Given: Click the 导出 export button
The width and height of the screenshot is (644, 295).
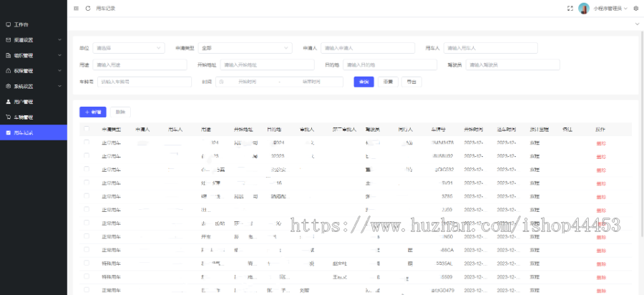Looking at the screenshot, I should pyautogui.click(x=411, y=82).
